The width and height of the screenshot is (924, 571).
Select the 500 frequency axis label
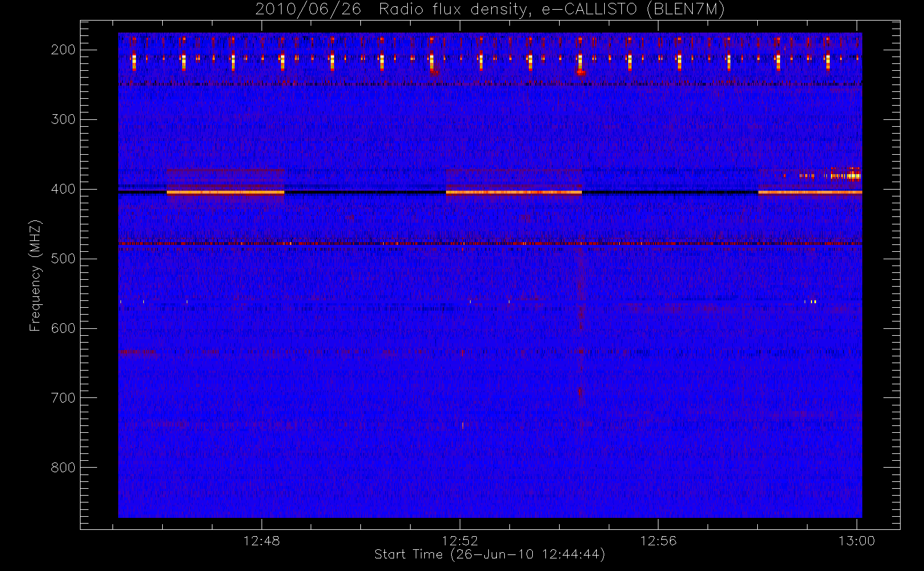tap(63, 259)
